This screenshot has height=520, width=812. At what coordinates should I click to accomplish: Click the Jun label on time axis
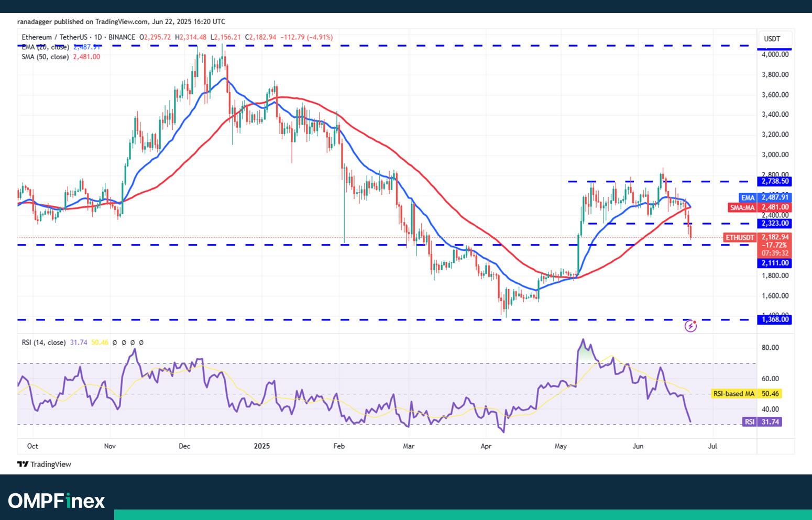pyautogui.click(x=638, y=446)
